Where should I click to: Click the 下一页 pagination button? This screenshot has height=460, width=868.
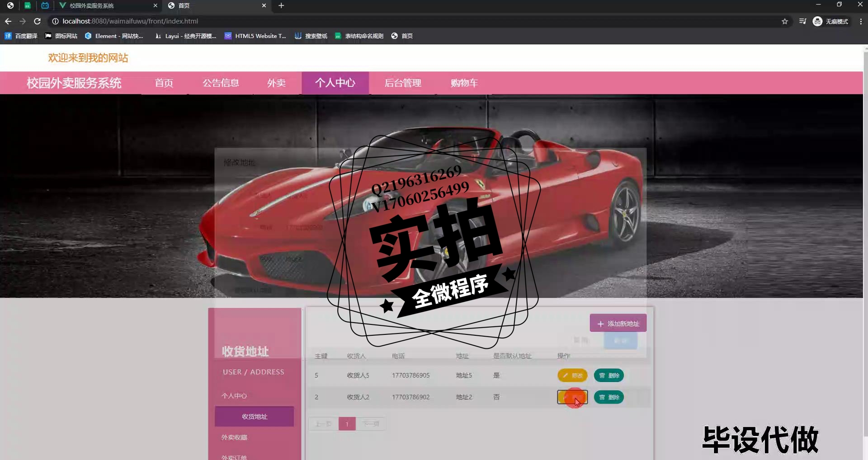[371, 424]
